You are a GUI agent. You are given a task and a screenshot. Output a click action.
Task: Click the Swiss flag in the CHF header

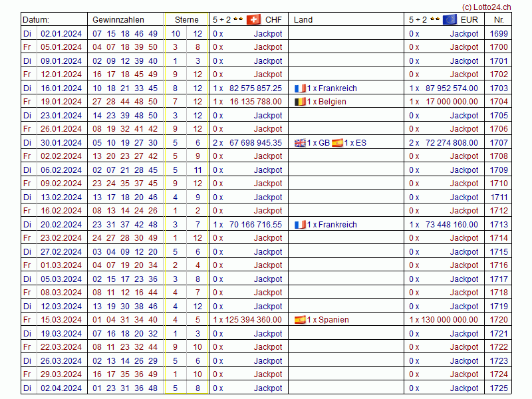(x=253, y=20)
